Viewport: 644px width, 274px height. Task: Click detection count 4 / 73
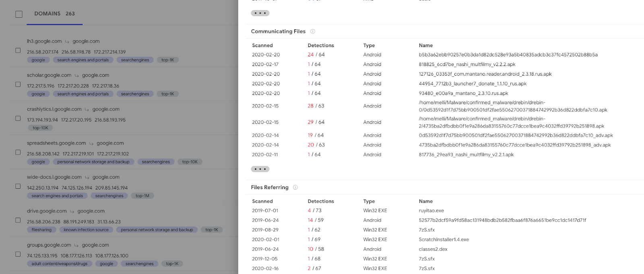[314, 211]
